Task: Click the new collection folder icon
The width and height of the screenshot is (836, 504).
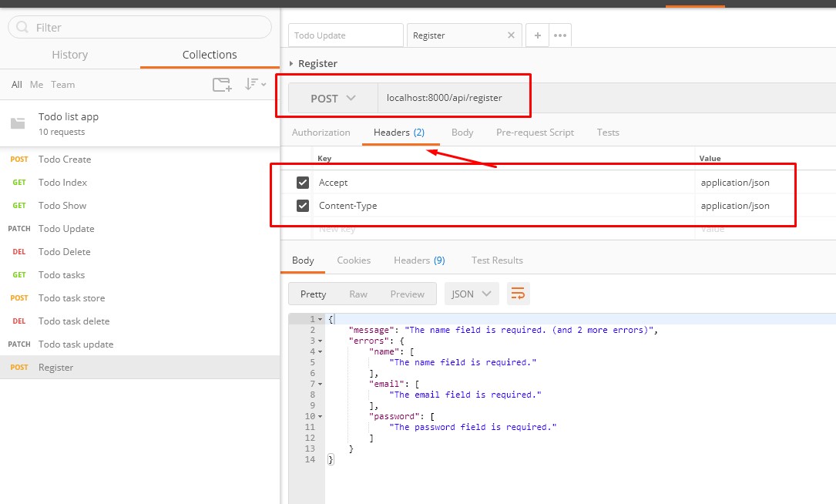Action: tap(222, 85)
